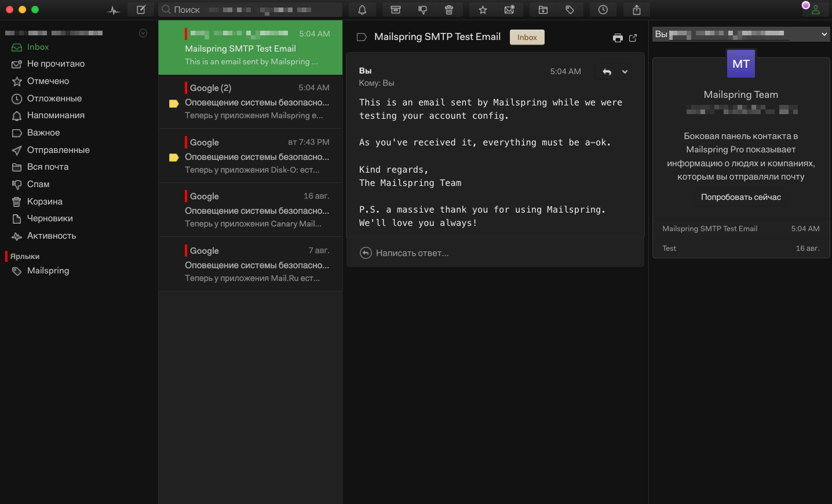
Task: Open Mailspring SMTP Test Email in contact history
Action: tap(740, 229)
